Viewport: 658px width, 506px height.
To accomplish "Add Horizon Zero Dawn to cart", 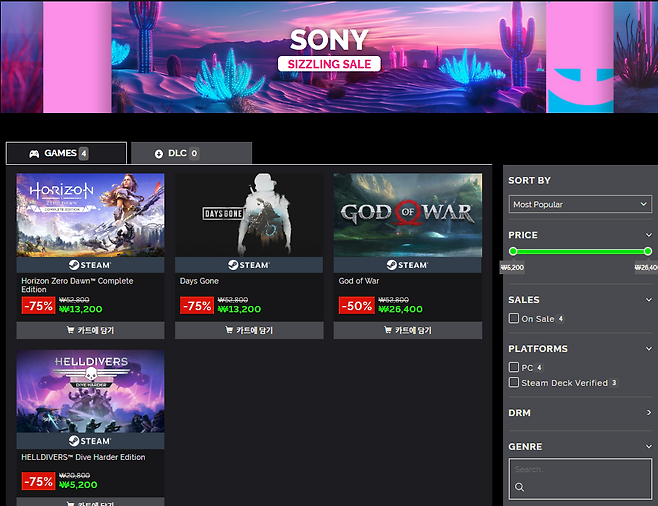I will [x=90, y=330].
